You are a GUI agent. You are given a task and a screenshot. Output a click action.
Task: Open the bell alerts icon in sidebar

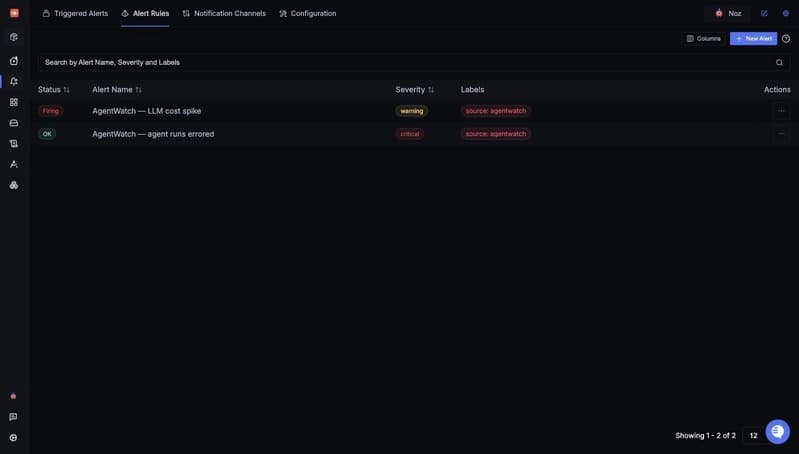pyautogui.click(x=14, y=82)
